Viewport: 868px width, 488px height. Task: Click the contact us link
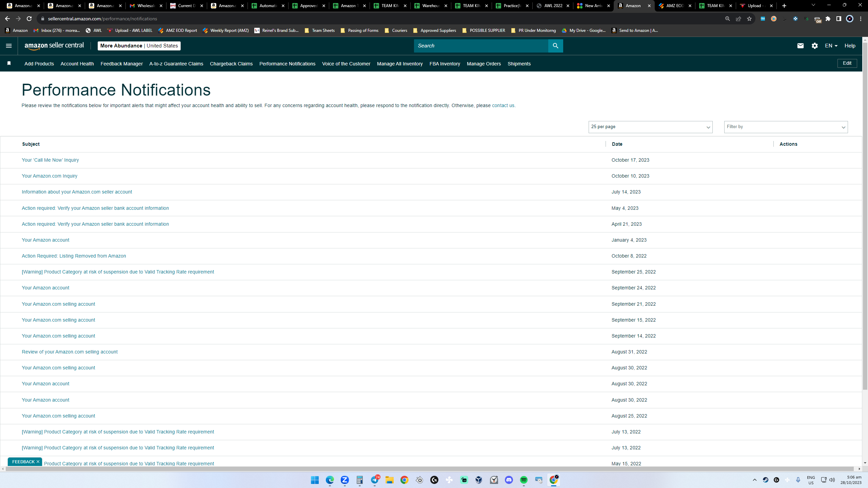(503, 105)
